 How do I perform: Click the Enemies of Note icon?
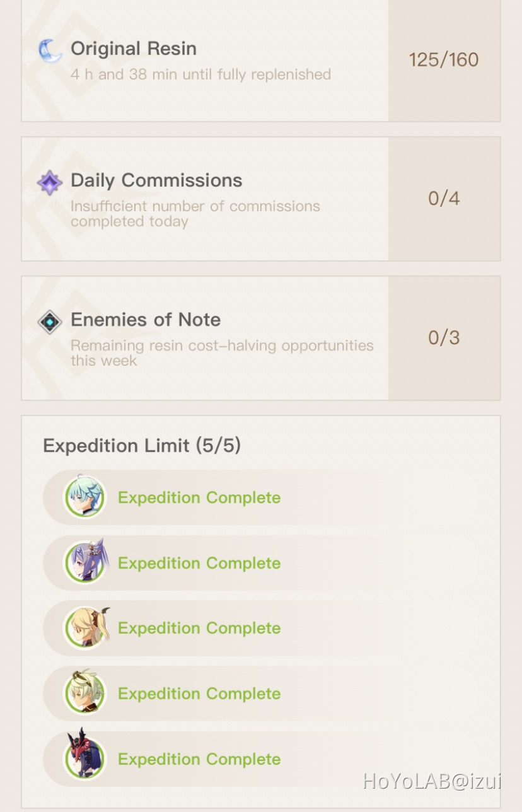(x=49, y=322)
